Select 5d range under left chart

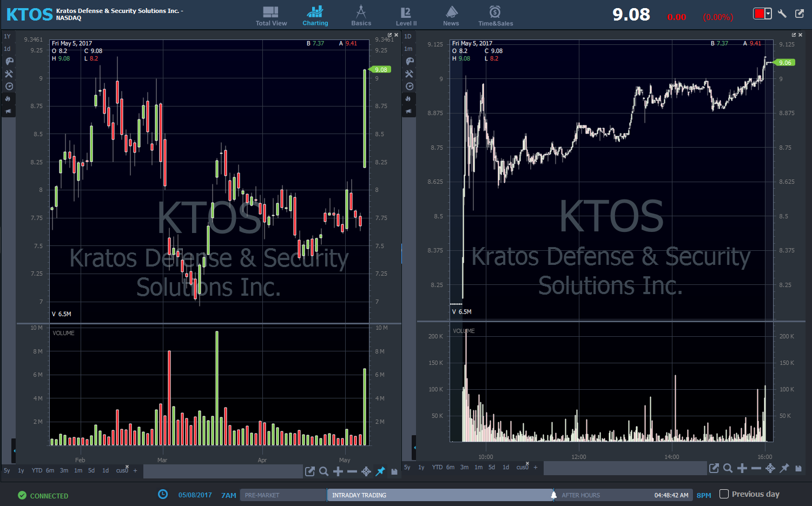coord(91,470)
